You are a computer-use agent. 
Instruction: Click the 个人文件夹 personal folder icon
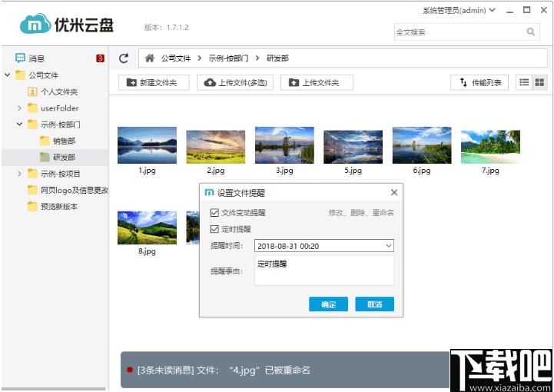tap(32, 92)
